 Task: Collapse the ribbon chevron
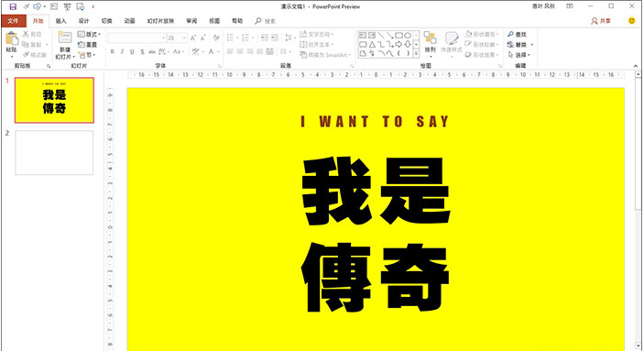(x=636, y=66)
